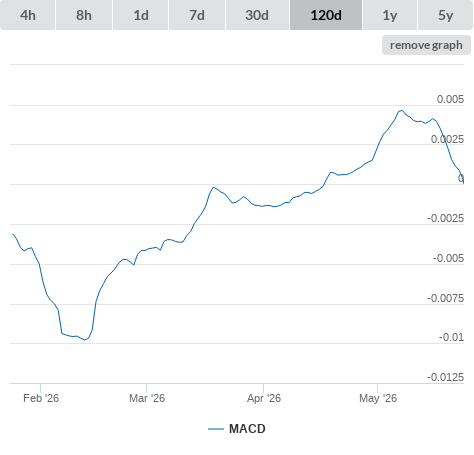This screenshot has height=455, width=474.
Task: Click the Apr '26 axis label
Action: click(x=264, y=398)
